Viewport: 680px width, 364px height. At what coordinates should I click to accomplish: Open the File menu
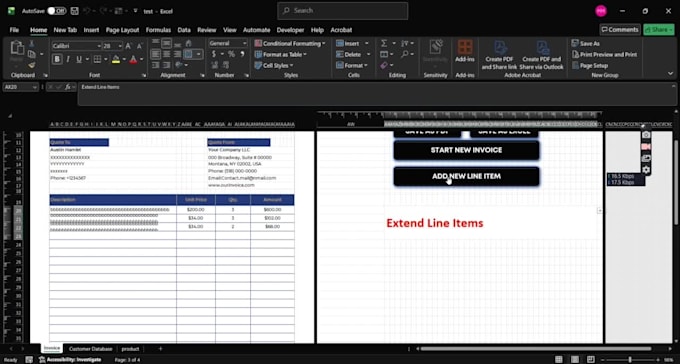click(x=14, y=30)
